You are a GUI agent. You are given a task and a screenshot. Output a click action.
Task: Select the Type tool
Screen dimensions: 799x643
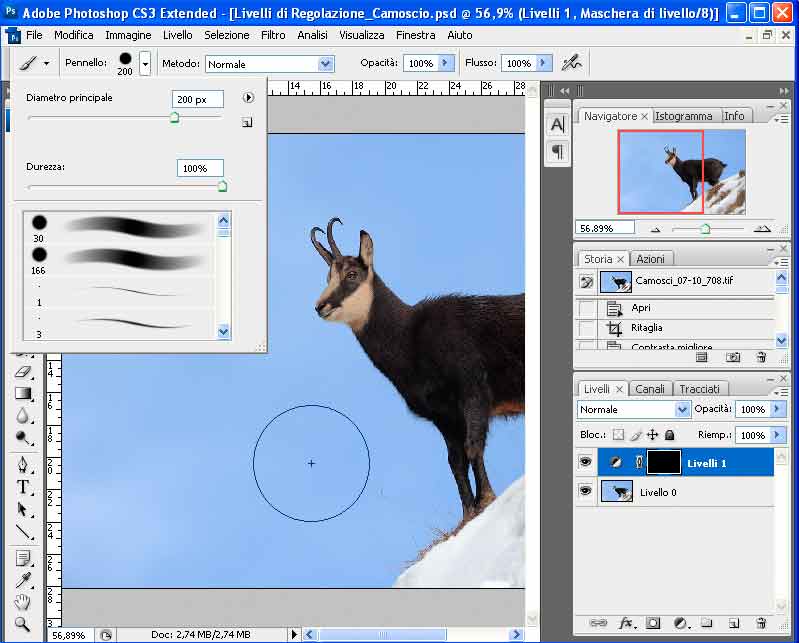(x=23, y=487)
